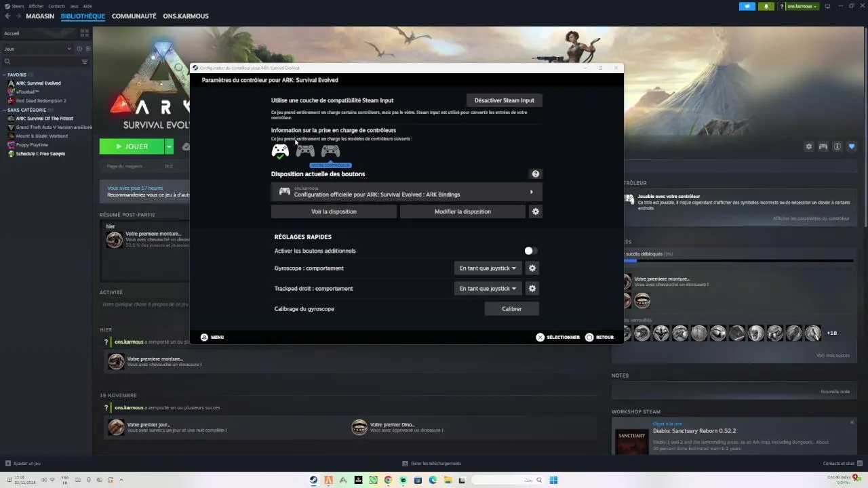
Task: Collapse the SANS CATÉGORIE category
Action: click(x=4, y=110)
